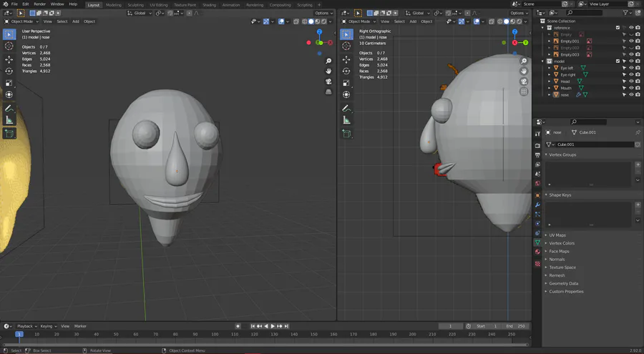Select the Measure tool in left viewport
644x354 pixels.
coord(9,120)
